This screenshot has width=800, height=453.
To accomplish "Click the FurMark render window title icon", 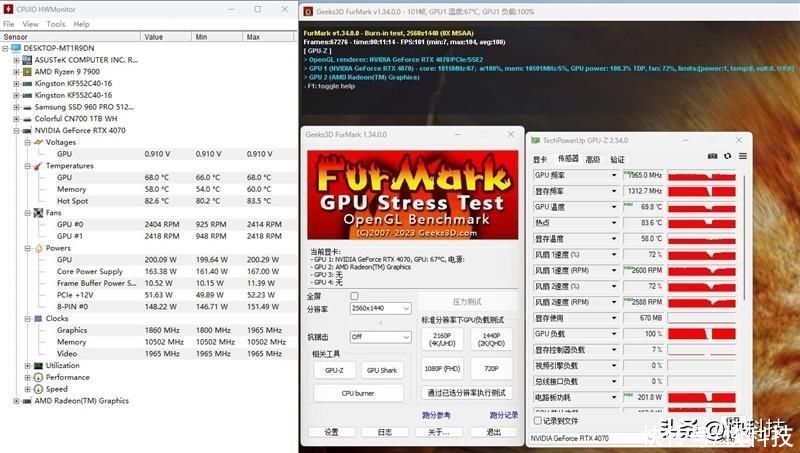I will click(308, 11).
